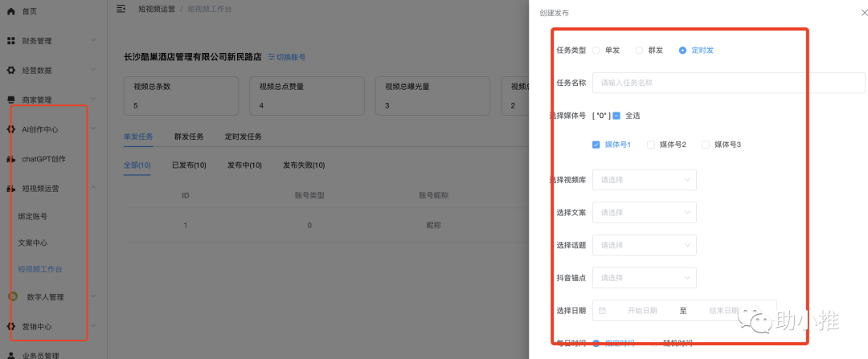Open the 选择文案 dropdown
Screen dimensions: 868x359
(644, 213)
